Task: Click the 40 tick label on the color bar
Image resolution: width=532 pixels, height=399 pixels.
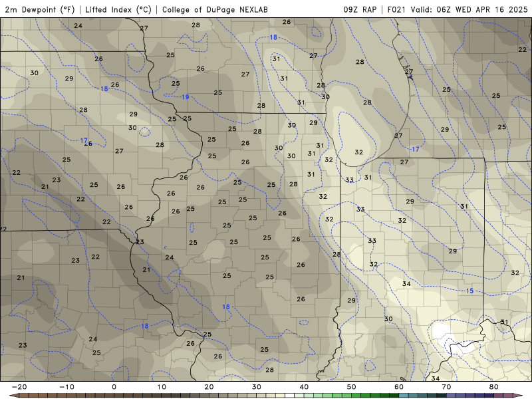Action: click(x=304, y=387)
